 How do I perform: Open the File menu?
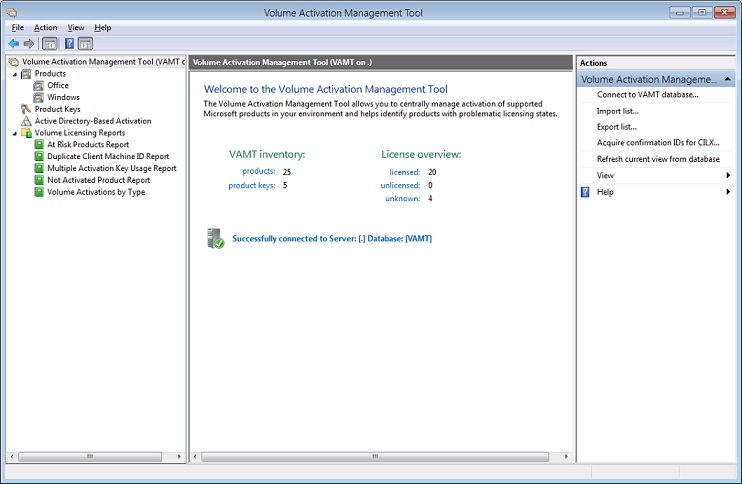(18, 28)
